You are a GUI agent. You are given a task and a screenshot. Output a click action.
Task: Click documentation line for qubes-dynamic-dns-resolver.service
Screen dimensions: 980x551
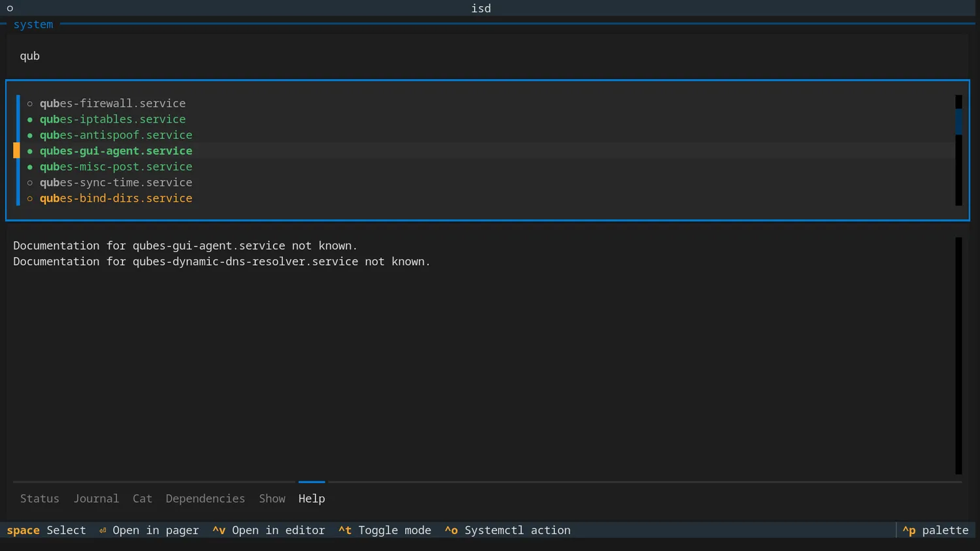coord(222,261)
